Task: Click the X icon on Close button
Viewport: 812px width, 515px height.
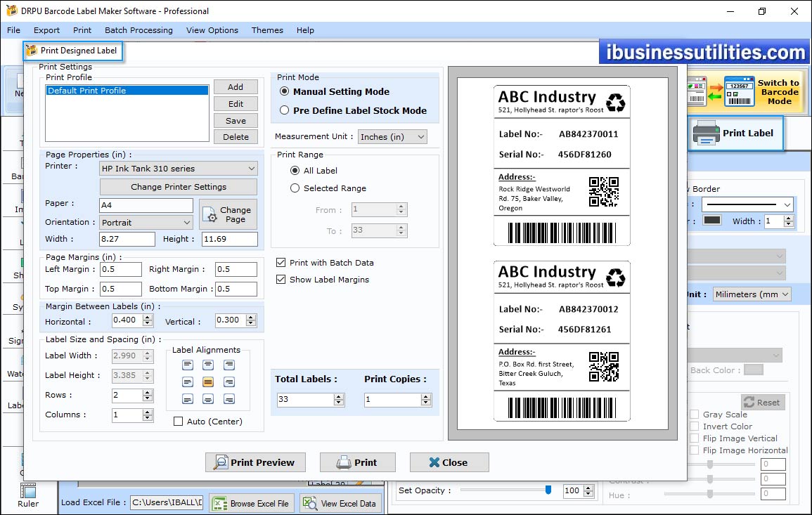Action: (434, 462)
